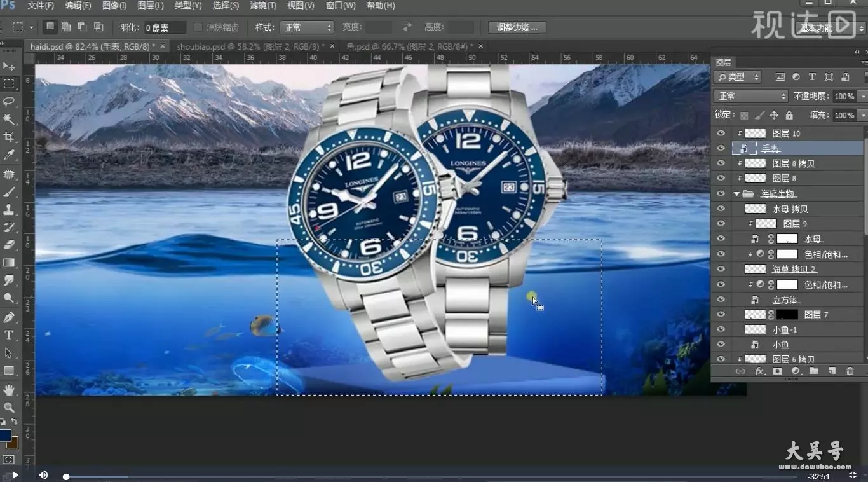868x482 pixels.
Task: Select the Eraser tool
Action: point(9,245)
